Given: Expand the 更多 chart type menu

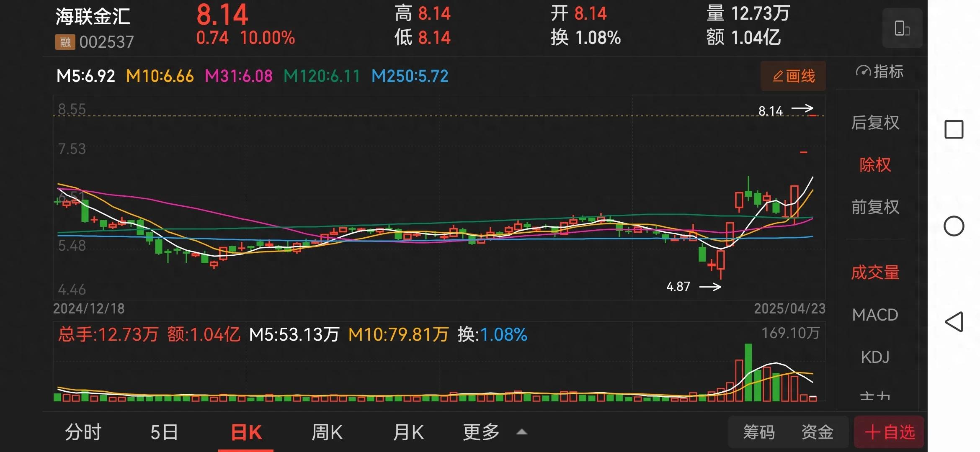Looking at the screenshot, I should (481, 431).
